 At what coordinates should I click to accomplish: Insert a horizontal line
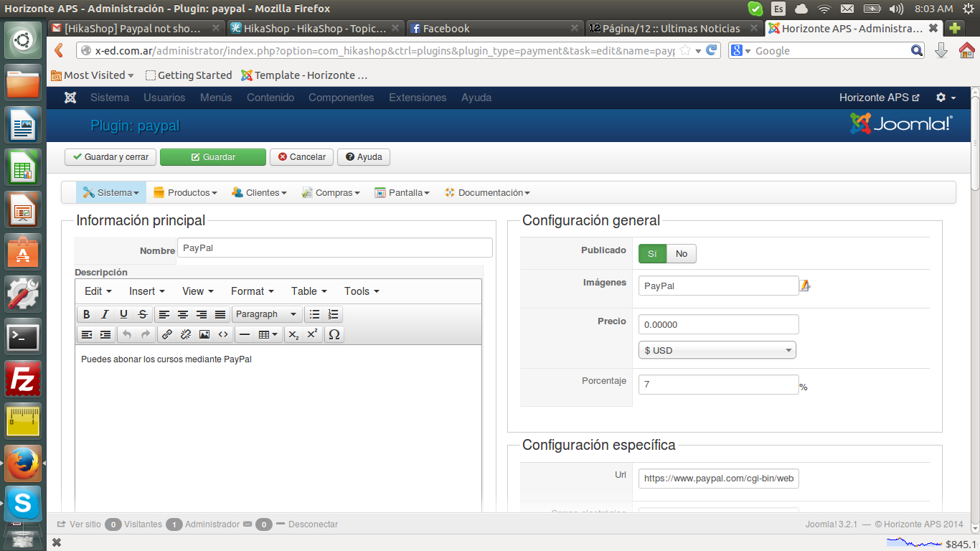point(245,334)
